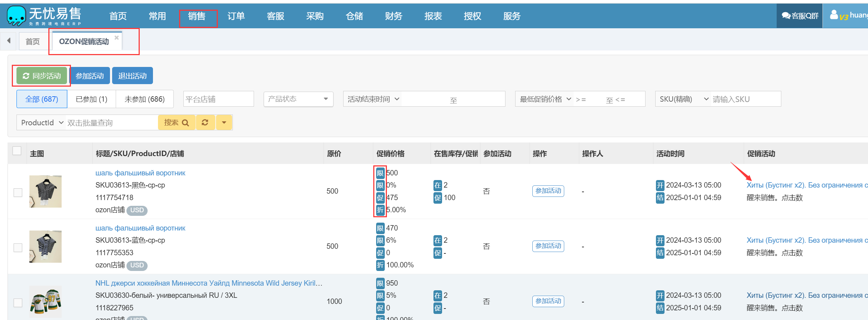The image size is (868, 320).
Task: Click 参加活动 link in the first product row
Action: click(x=548, y=191)
